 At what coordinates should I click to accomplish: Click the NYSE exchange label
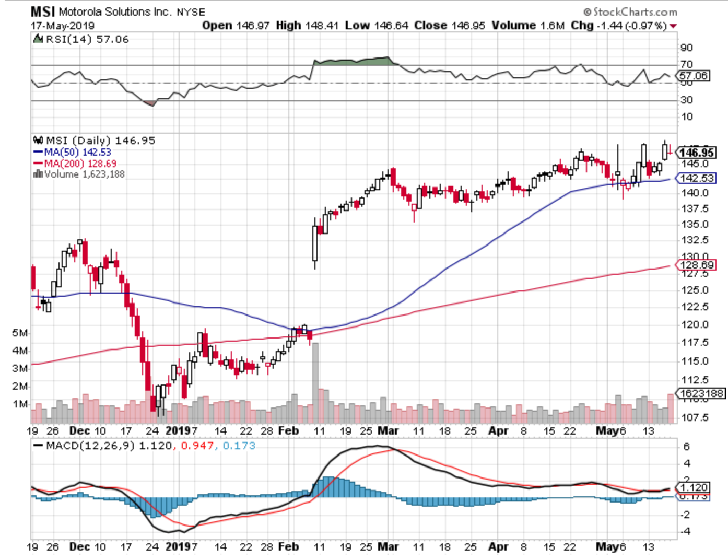click(x=191, y=12)
